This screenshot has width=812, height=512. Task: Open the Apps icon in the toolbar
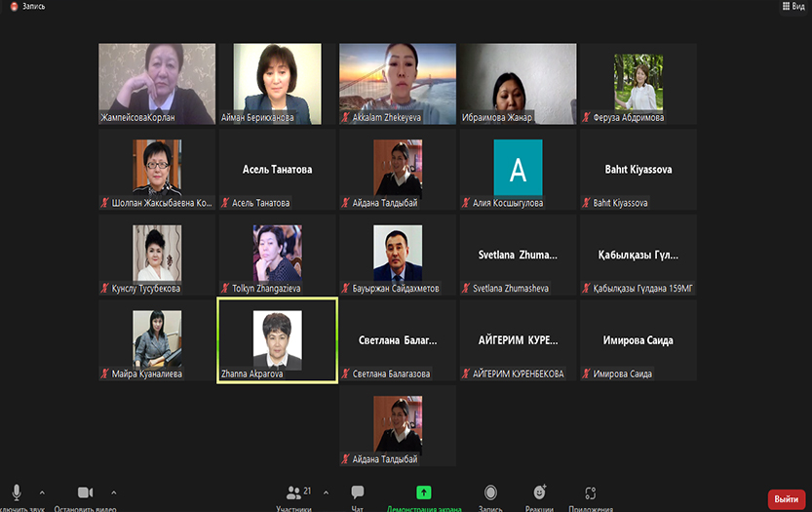[x=590, y=492]
